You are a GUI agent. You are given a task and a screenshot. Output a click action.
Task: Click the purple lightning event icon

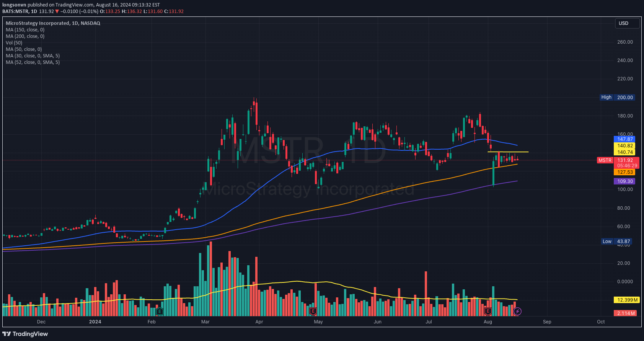[x=517, y=311]
